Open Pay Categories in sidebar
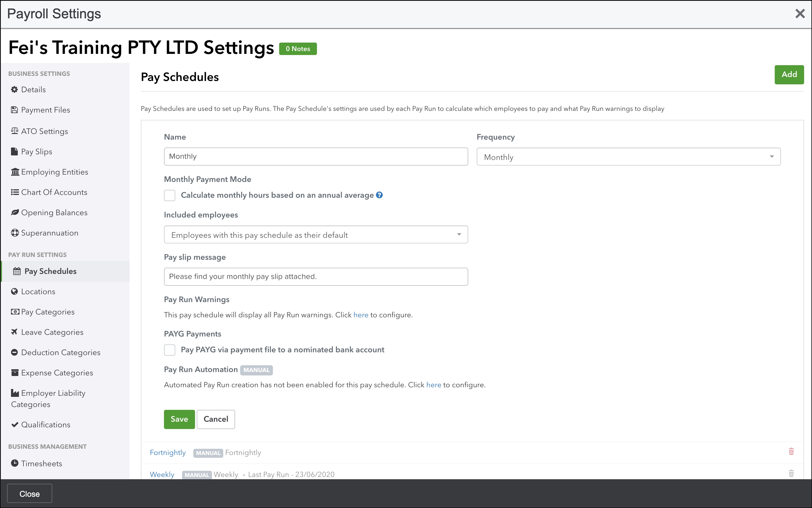 [47, 312]
